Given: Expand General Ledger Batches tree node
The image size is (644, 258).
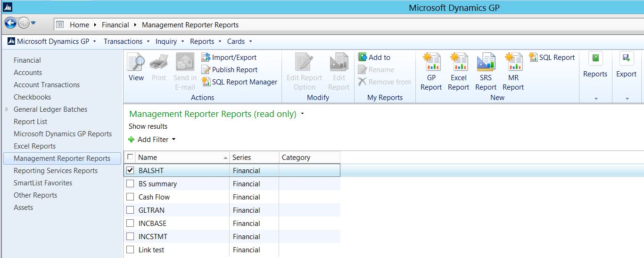Looking at the screenshot, I should click(x=7, y=109).
